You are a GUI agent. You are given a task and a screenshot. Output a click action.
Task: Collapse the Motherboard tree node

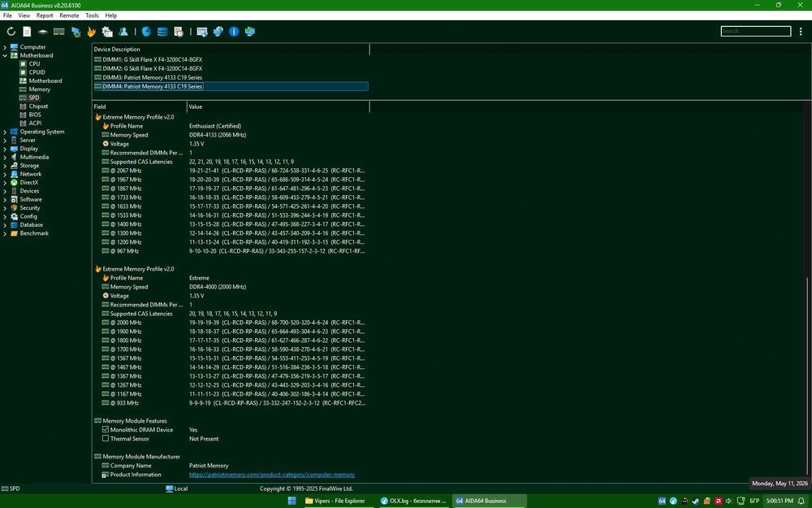[5, 55]
